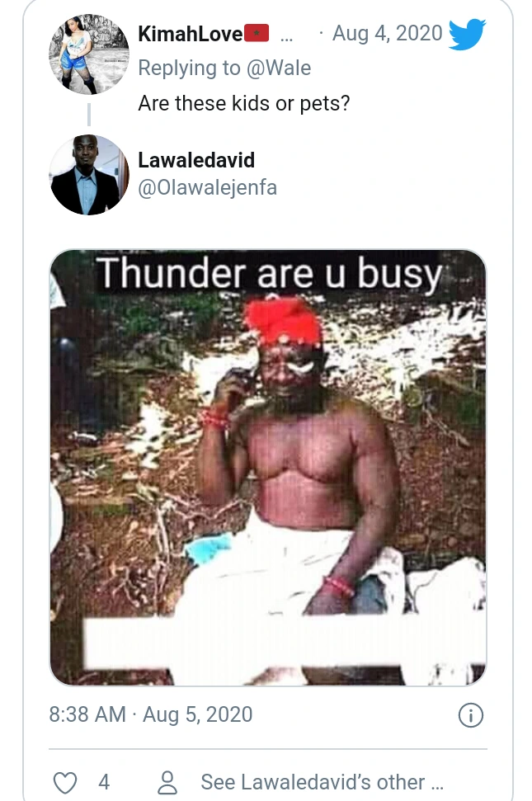532x801 pixels.
Task: Select the Lawaledavid display name
Action: click(x=196, y=160)
